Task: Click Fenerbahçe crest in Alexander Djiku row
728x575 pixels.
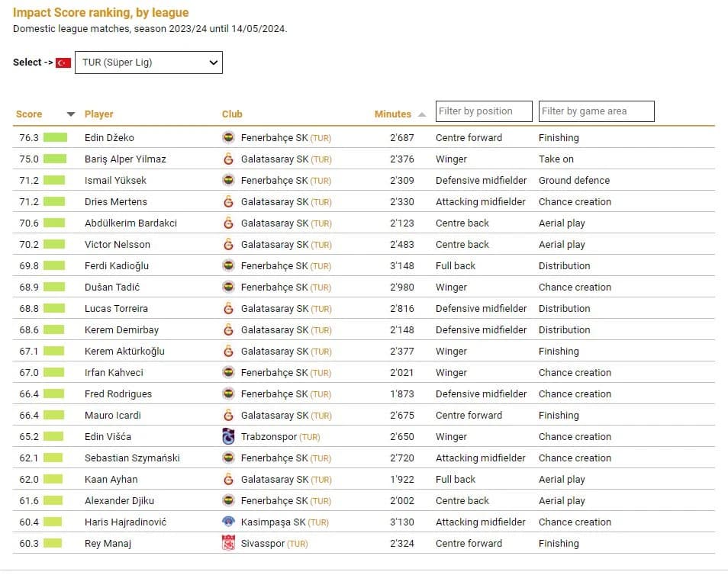Action: tap(228, 501)
